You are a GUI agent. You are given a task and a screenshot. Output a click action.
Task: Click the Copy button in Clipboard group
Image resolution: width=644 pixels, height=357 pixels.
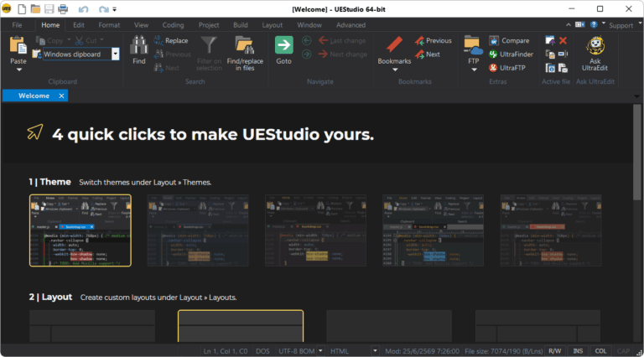(x=49, y=40)
